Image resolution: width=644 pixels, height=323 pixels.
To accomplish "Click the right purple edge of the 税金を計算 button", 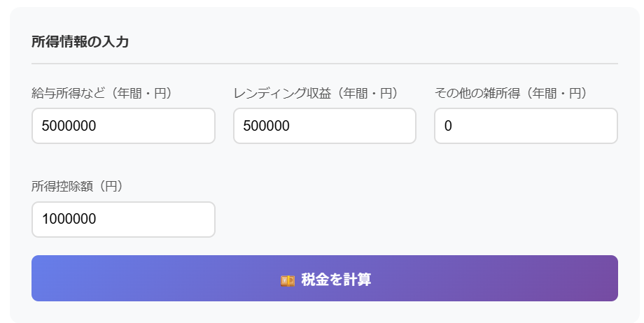I will click(608, 278).
